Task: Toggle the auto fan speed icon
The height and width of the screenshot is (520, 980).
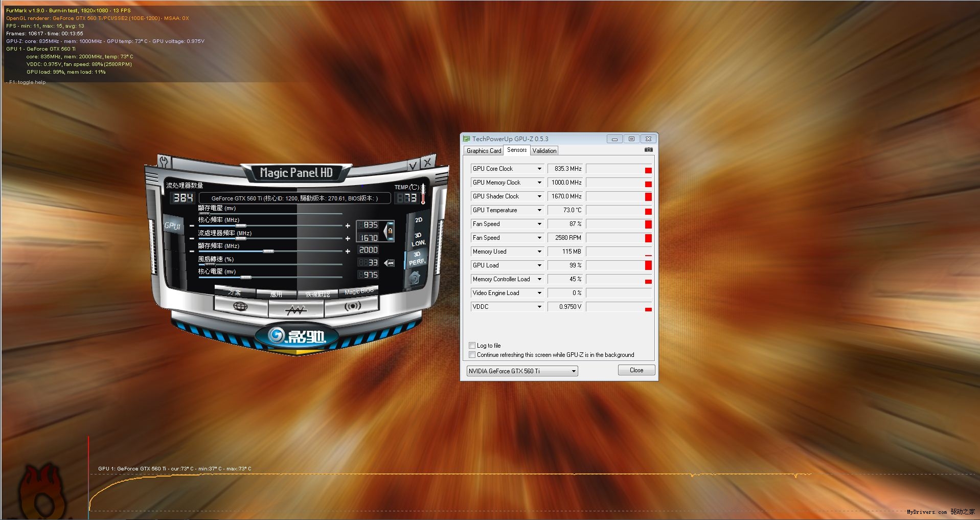Action: [390, 263]
